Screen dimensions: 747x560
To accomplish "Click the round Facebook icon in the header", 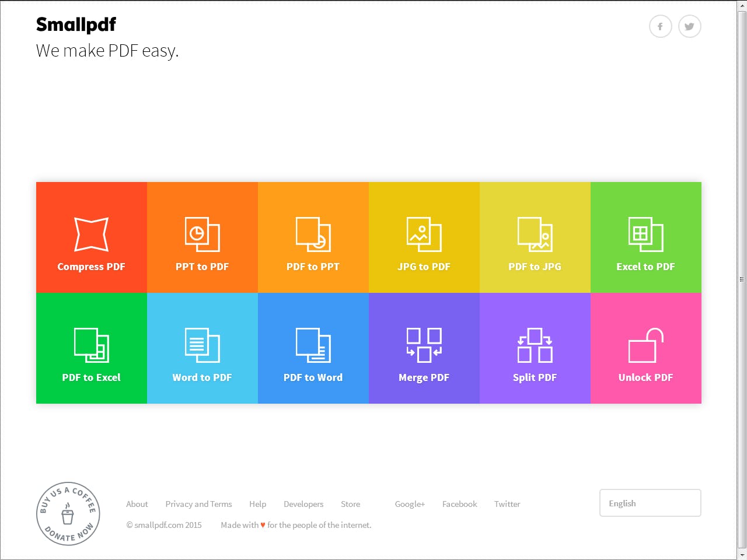I will tap(661, 26).
